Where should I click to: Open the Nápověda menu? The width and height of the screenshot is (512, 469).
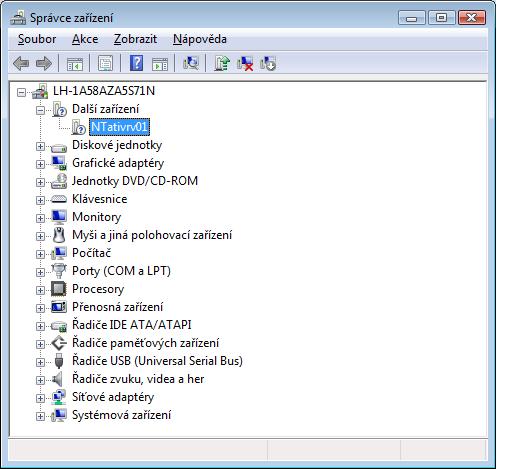(200, 39)
